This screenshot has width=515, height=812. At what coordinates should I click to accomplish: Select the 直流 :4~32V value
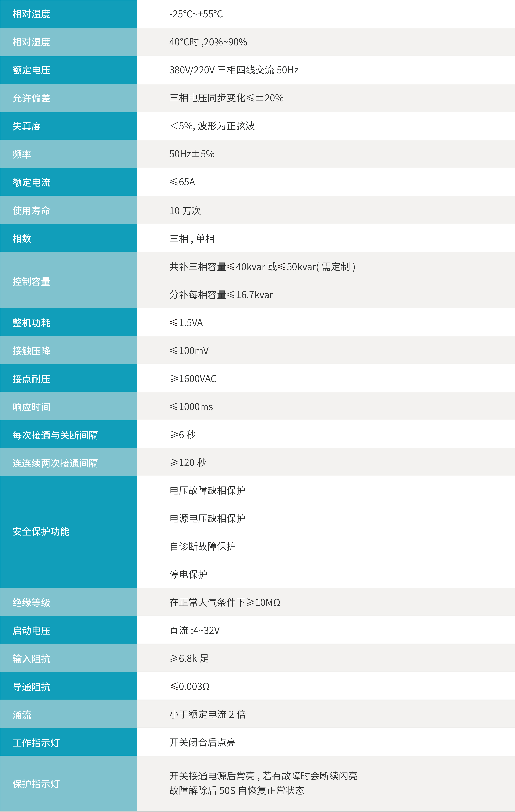195,630
